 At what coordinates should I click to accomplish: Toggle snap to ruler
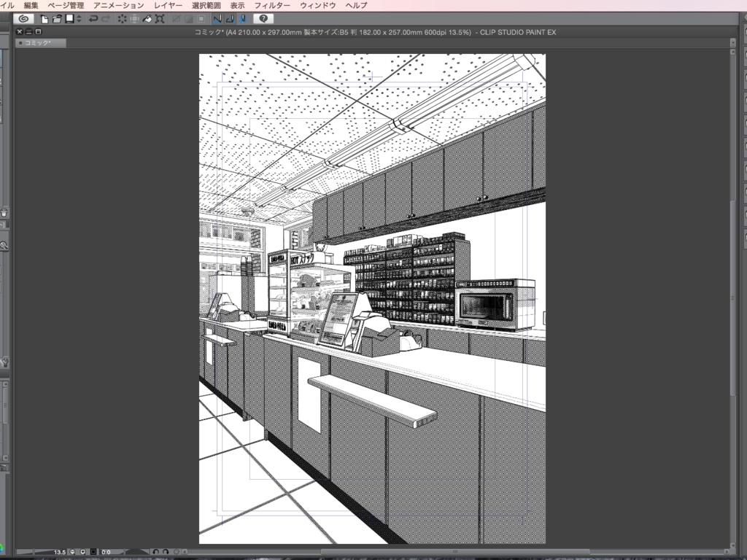pyautogui.click(x=217, y=18)
